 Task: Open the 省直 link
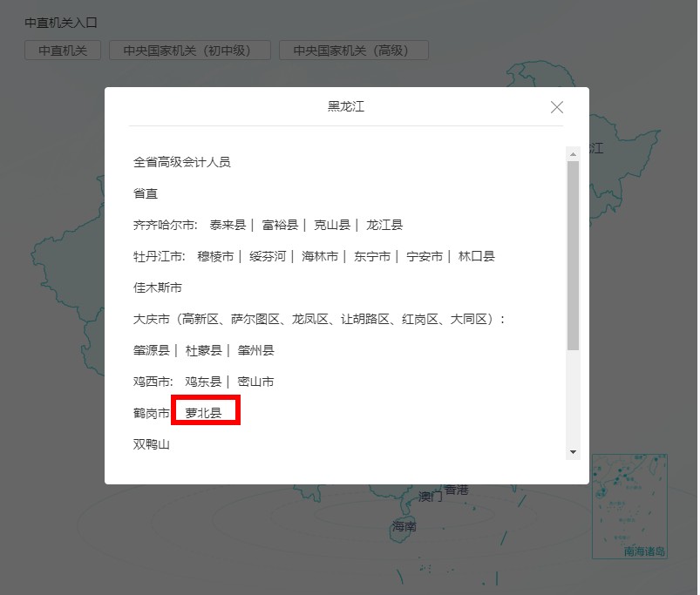tap(145, 193)
